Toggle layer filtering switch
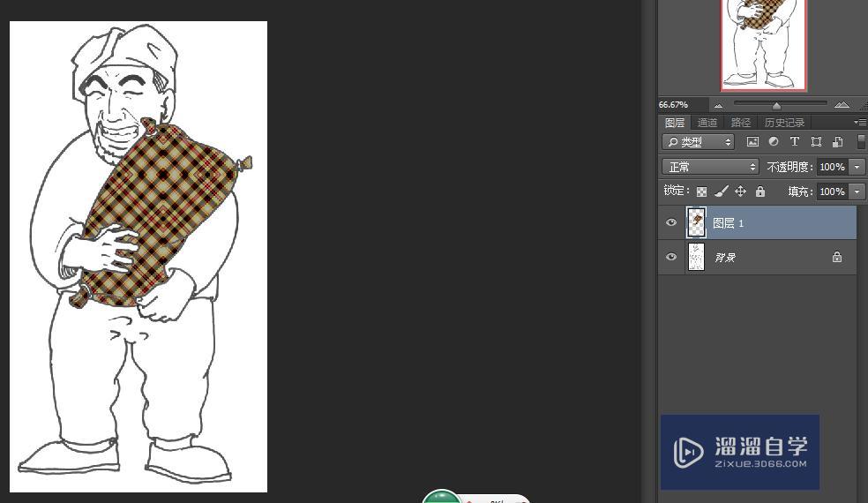The width and height of the screenshot is (868, 503). [x=861, y=141]
